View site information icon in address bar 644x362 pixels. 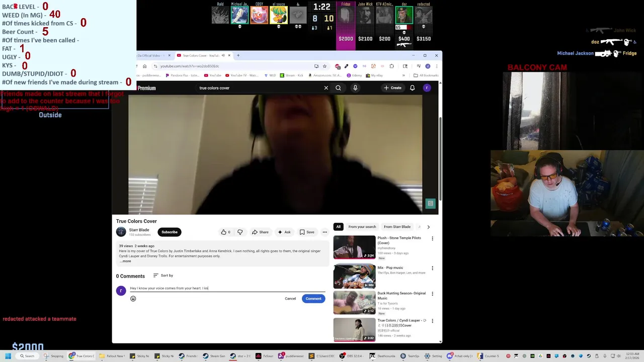tap(155, 66)
